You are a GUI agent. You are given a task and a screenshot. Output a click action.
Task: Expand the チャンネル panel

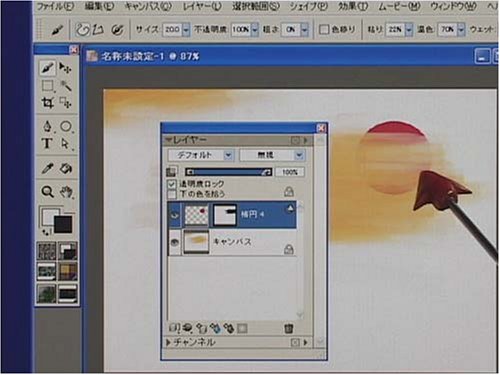tap(169, 342)
